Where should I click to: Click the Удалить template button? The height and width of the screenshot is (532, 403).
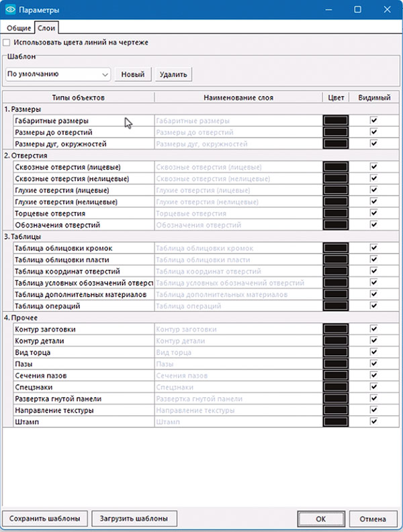[173, 74]
